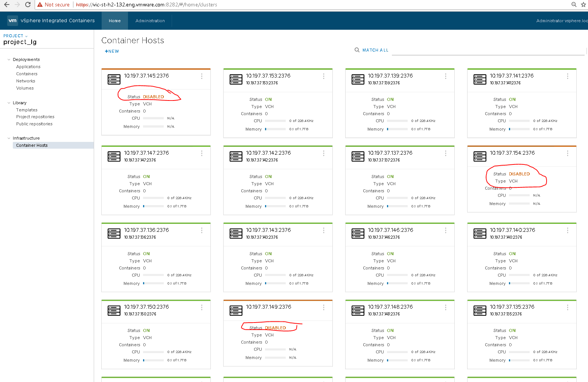This screenshot has height=382, width=588.
Task: Open the three-dot menu for host 10.197.37.147:2376
Action: (x=202, y=153)
